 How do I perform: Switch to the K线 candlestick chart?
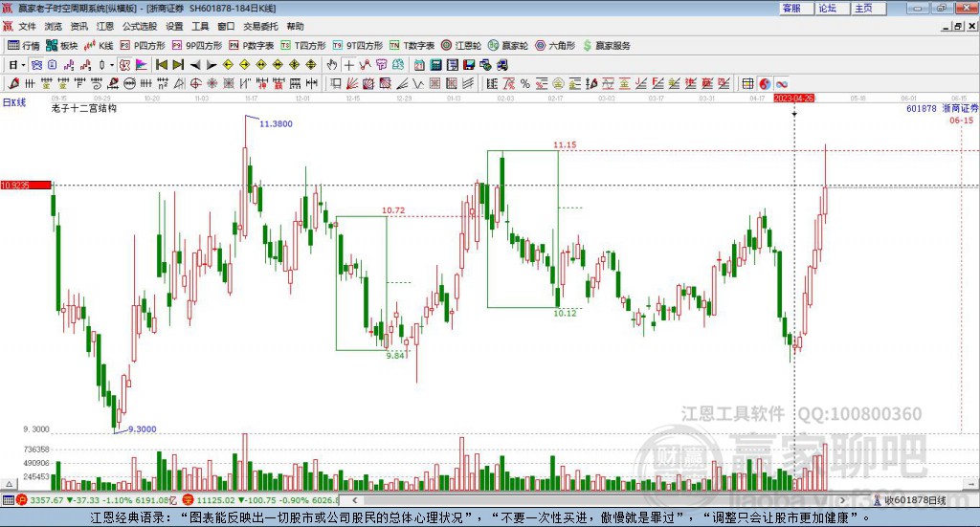99,46
